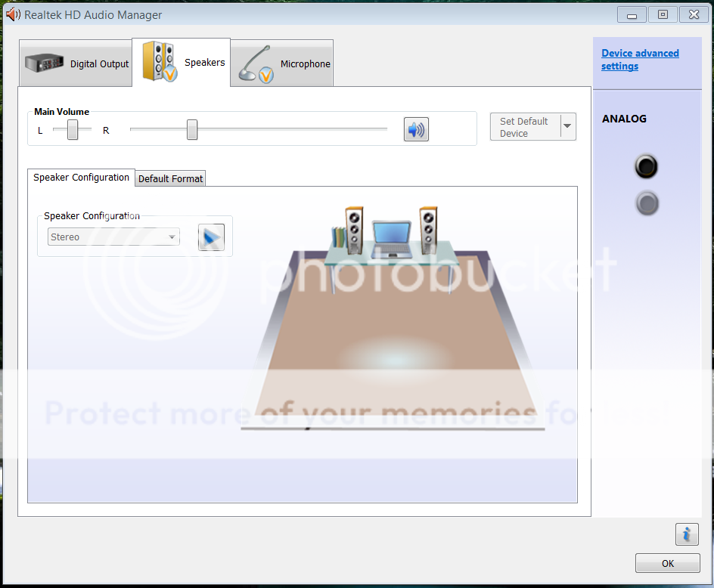The width and height of the screenshot is (714, 588).
Task: Click the gray analog audio jack
Action: (646, 203)
